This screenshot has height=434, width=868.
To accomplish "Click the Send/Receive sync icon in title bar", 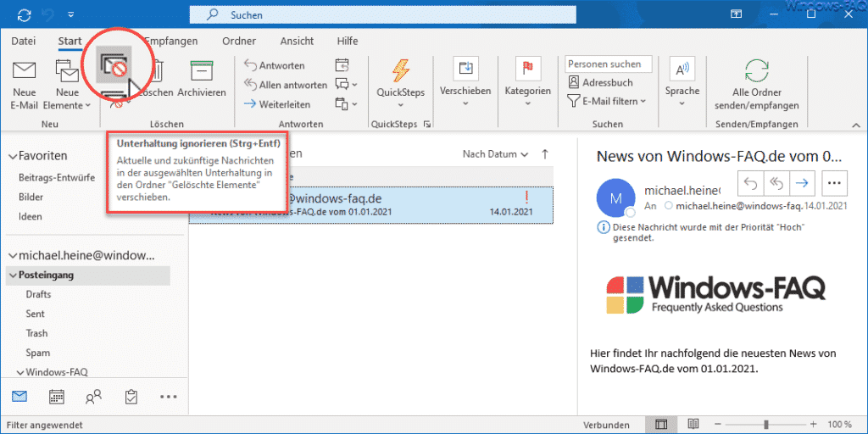I will click(24, 15).
